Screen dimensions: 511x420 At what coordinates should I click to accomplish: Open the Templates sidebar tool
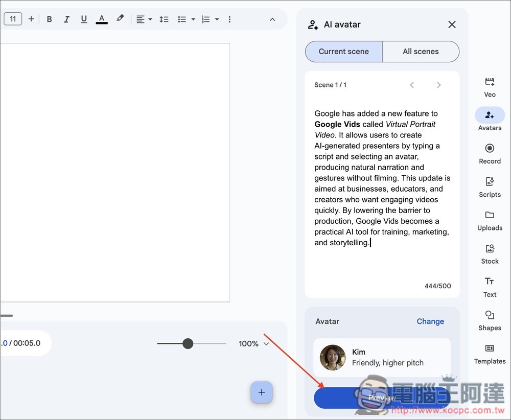pyautogui.click(x=490, y=354)
